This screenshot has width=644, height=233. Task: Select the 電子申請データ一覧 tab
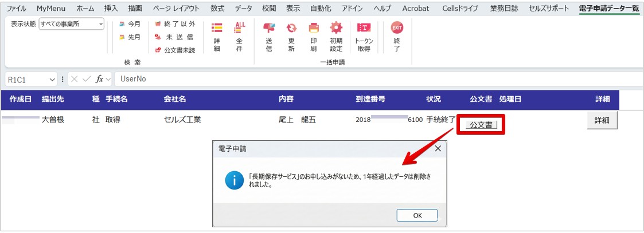(x=609, y=8)
